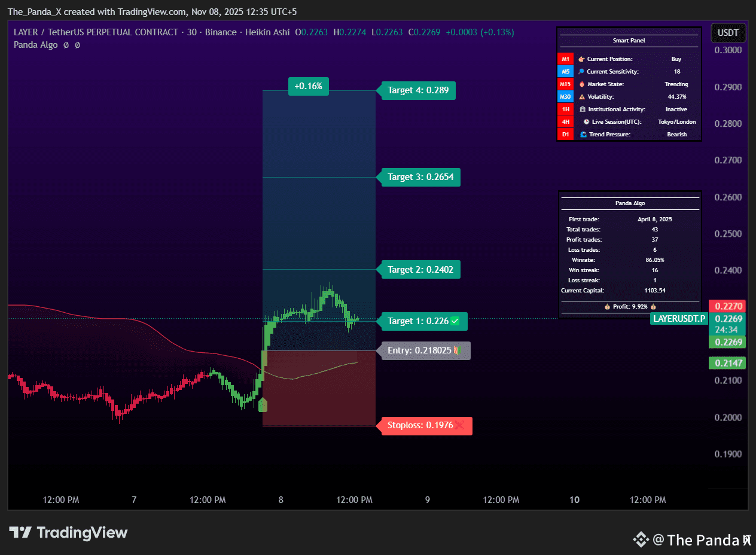
Task: Click the red 0.2270 price label
Action: (728, 305)
